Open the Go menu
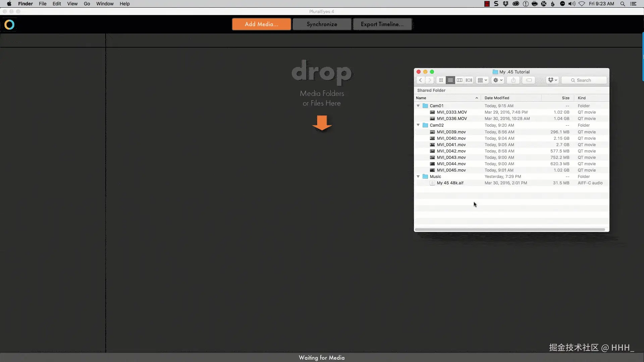Image resolution: width=644 pixels, height=362 pixels. 87,4
